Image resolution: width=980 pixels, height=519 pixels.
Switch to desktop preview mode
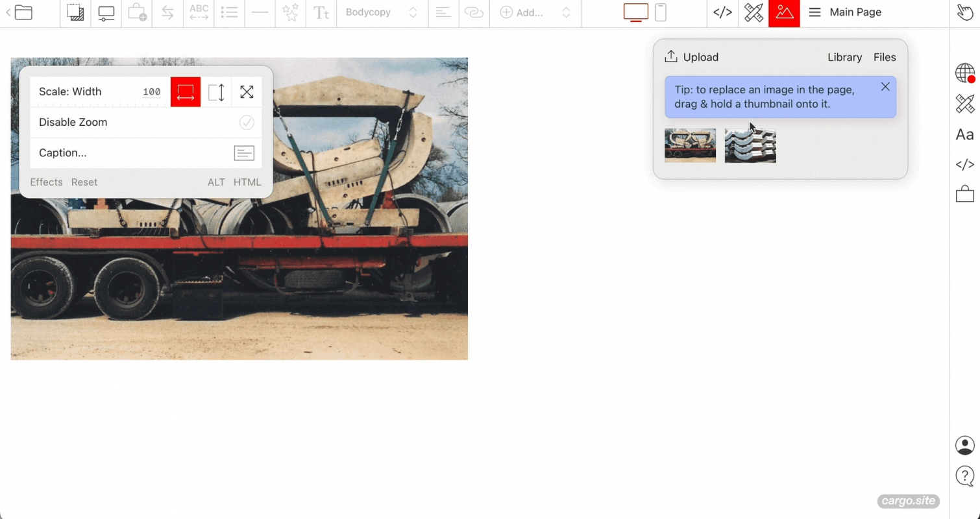[x=635, y=12]
